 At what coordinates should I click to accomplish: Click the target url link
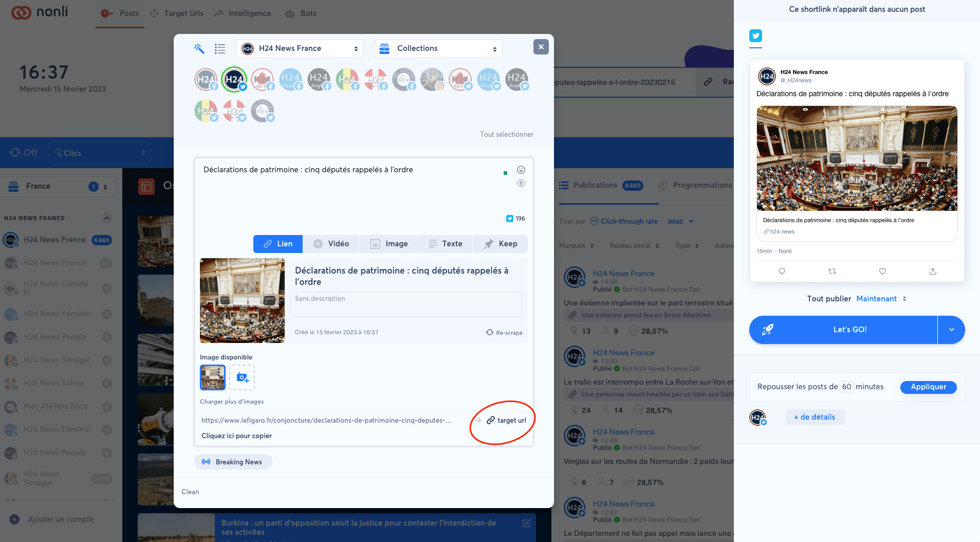tap(507, 420)
